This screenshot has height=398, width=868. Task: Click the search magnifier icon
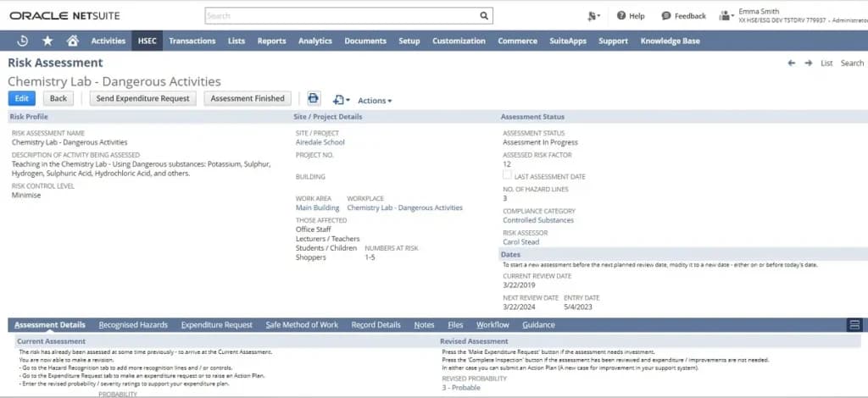[484, 16]
